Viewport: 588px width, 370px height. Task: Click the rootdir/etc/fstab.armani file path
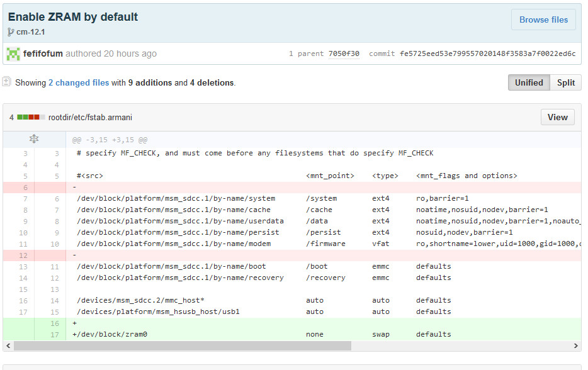90,118
